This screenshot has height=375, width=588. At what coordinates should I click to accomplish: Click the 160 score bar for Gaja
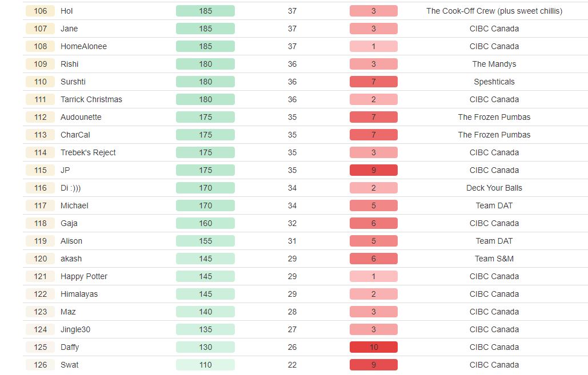coord(205,223)
